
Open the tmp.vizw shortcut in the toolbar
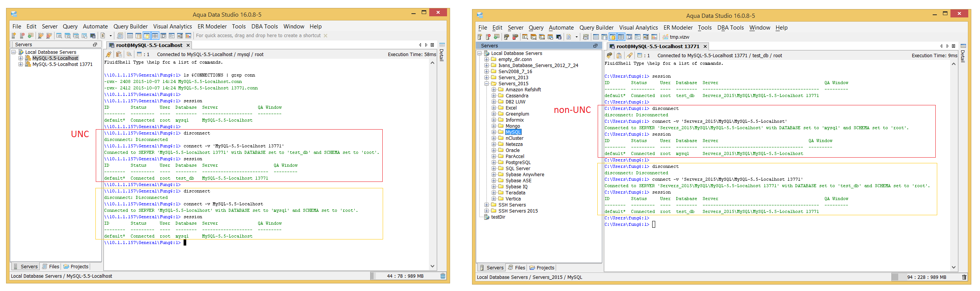[x=676, y=37]
